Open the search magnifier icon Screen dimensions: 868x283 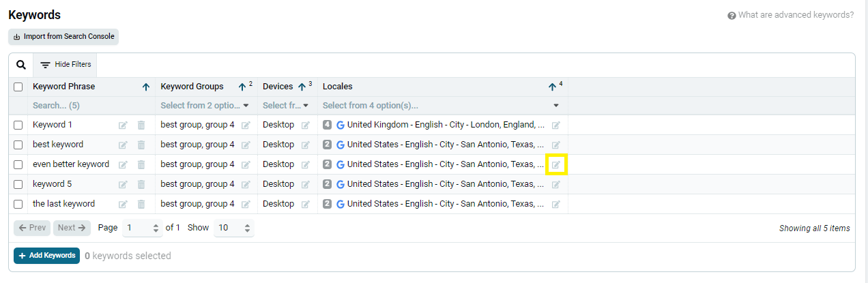(21, 65)
